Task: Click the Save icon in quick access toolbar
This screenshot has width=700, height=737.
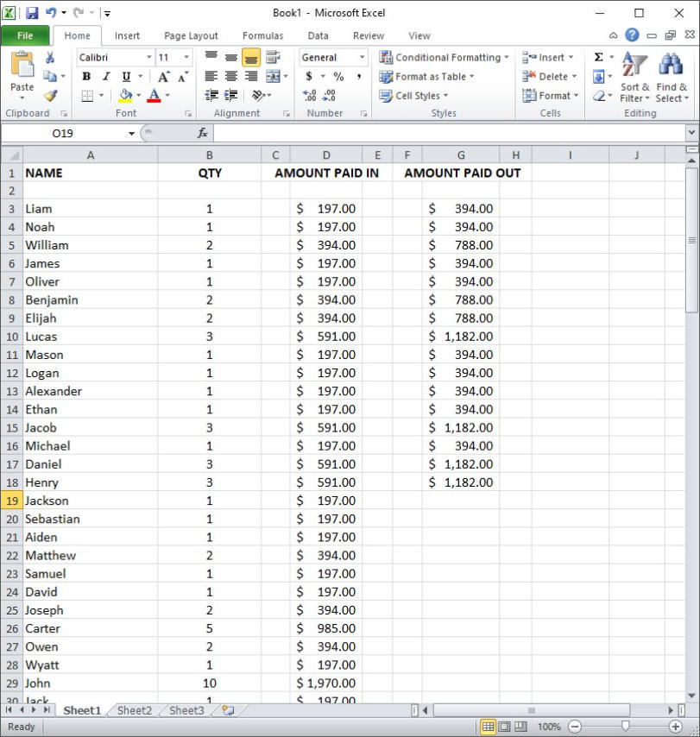Action: click(x=32, y=13)
